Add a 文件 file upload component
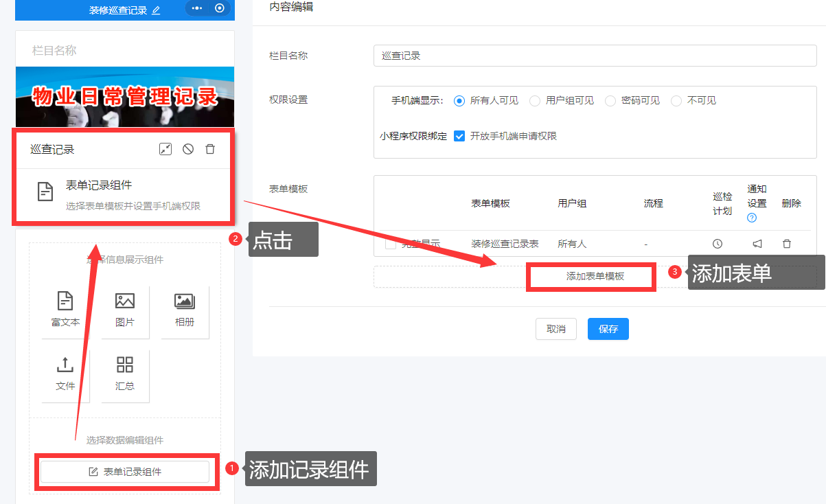The image size is (826, 504). pos(66,374)
